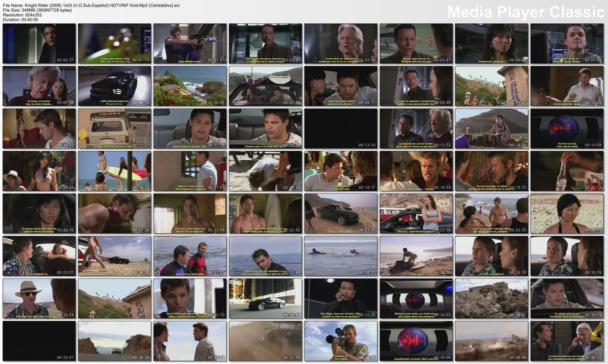Click the coastal cliff frame at 00:06:56

(190, 86)
